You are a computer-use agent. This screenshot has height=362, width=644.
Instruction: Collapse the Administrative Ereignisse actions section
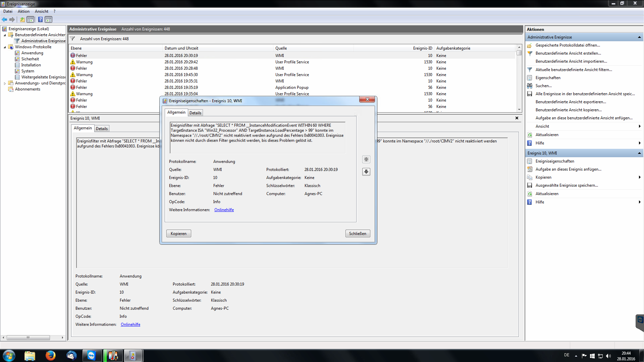click(x=639, y=37)
